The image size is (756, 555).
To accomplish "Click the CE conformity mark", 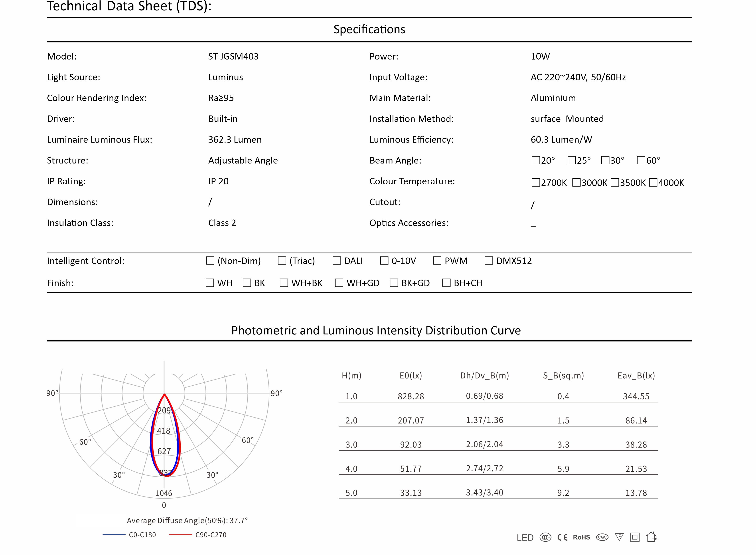I will pos(562,537).
